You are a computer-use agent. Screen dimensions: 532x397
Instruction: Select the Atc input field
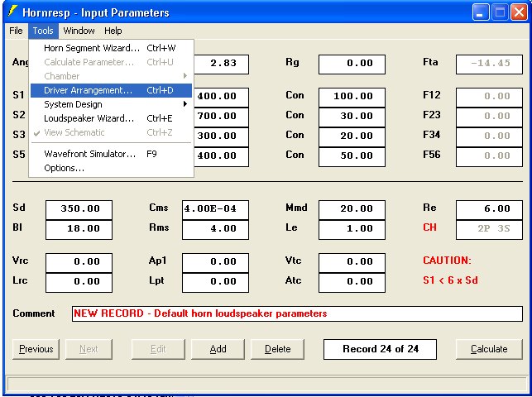click(352, 282)
